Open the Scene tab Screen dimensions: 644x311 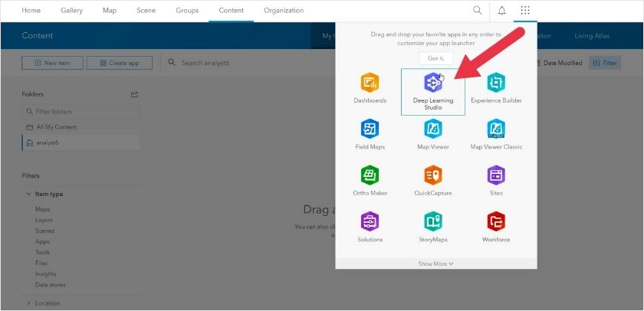(146, 10)
